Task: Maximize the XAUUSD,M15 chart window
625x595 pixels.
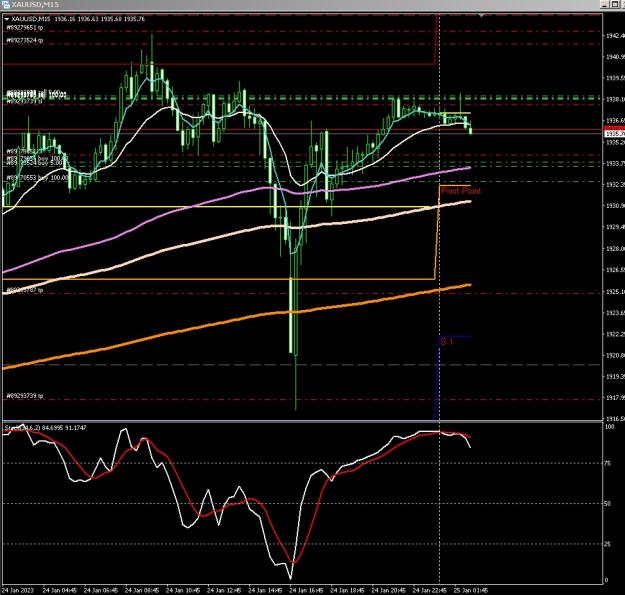Action: (614, 4)
